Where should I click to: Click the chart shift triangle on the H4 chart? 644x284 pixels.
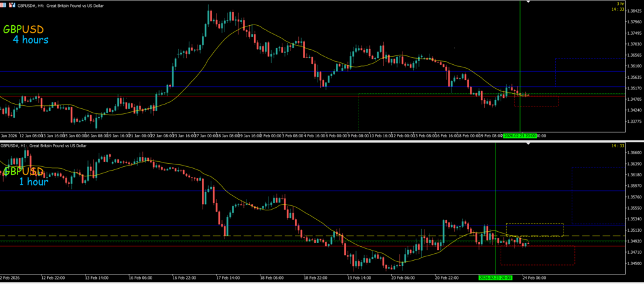tap(528, 3)
